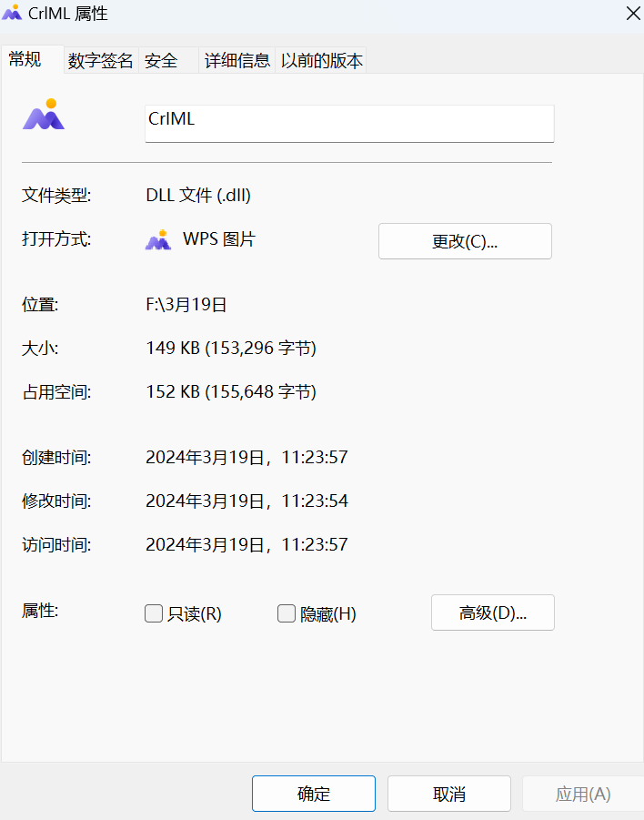This screenshot has height=820, width=644.
Task: Click the WPS 图片 text
Action: 219,239
